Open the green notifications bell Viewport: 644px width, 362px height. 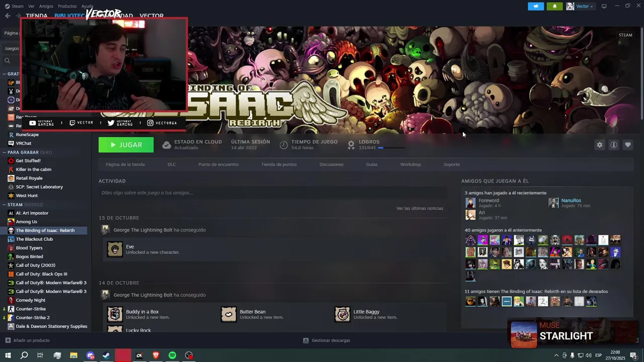point(555,6)
